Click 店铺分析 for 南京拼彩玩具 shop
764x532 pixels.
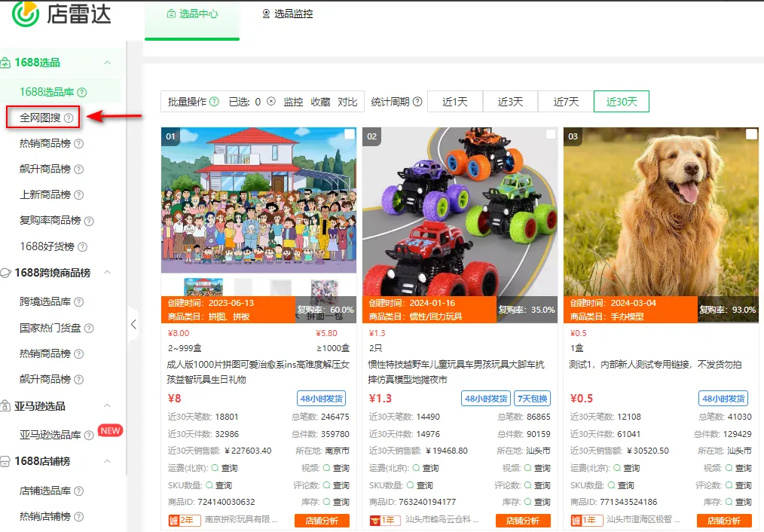pyautogui.click(x=322, y=520)
